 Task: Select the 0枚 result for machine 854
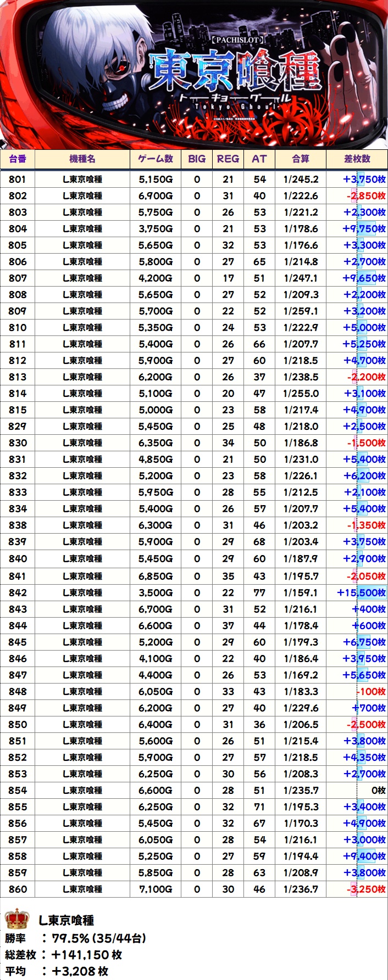pos(379,790)
